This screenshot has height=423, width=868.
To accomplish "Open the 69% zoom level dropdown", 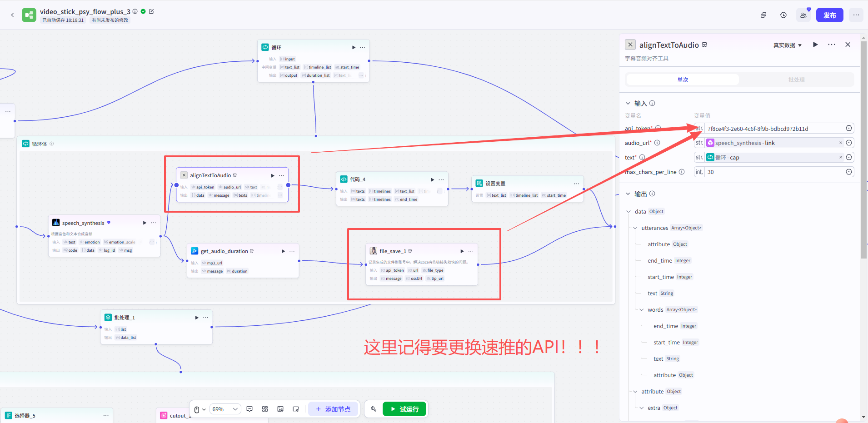I will 224,409.
